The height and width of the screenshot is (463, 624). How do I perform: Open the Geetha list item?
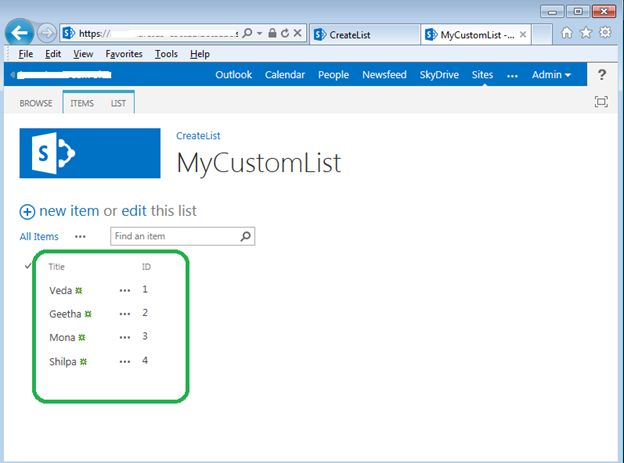click(65, 314)
